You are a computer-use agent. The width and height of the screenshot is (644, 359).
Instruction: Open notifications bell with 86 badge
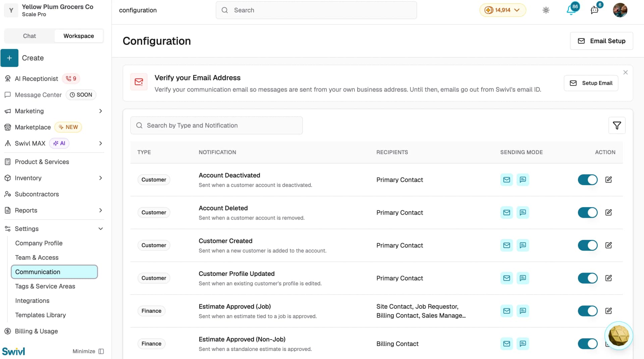click(572, 10)
